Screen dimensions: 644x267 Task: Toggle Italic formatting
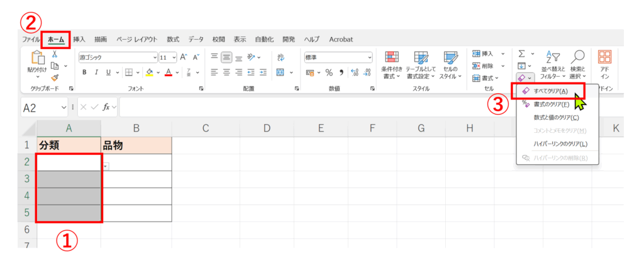[x=97, y=72]
